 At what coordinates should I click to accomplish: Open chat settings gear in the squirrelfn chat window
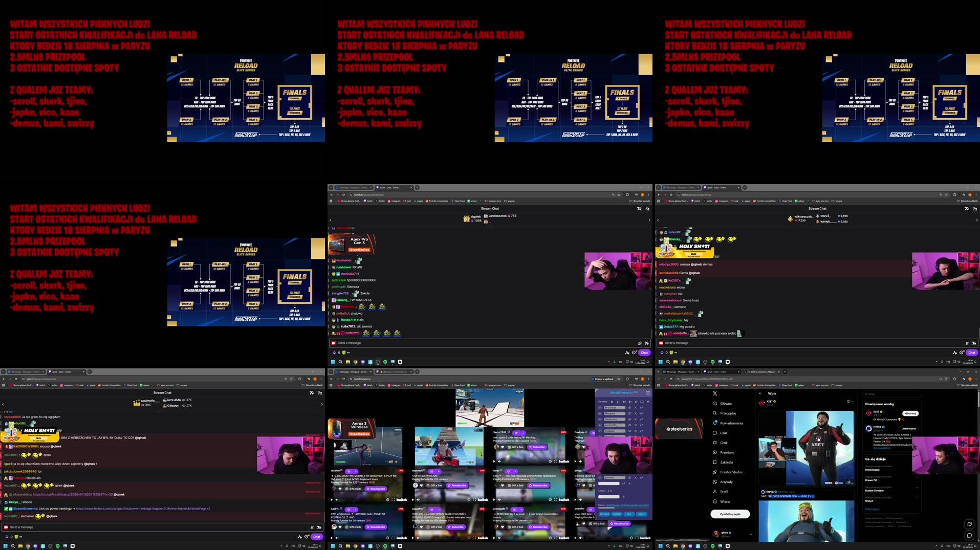point(306,537)
